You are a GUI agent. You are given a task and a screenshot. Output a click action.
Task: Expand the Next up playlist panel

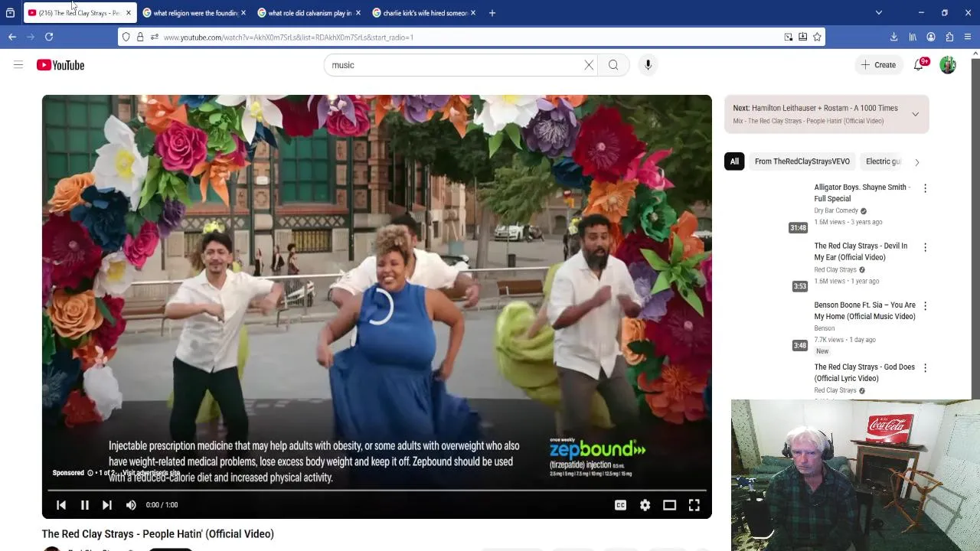pyautogui.click(x=915, y=114)
